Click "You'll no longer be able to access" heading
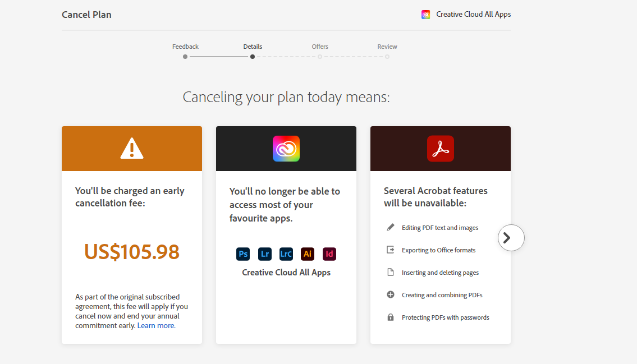Screen dimensions: 637x364 point(285,205)
